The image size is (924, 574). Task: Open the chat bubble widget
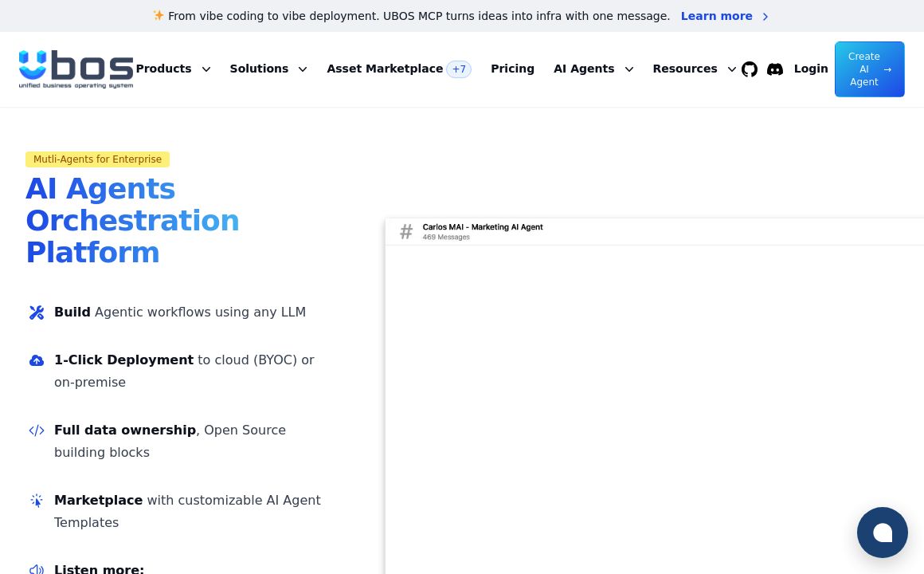click(882, 533)
